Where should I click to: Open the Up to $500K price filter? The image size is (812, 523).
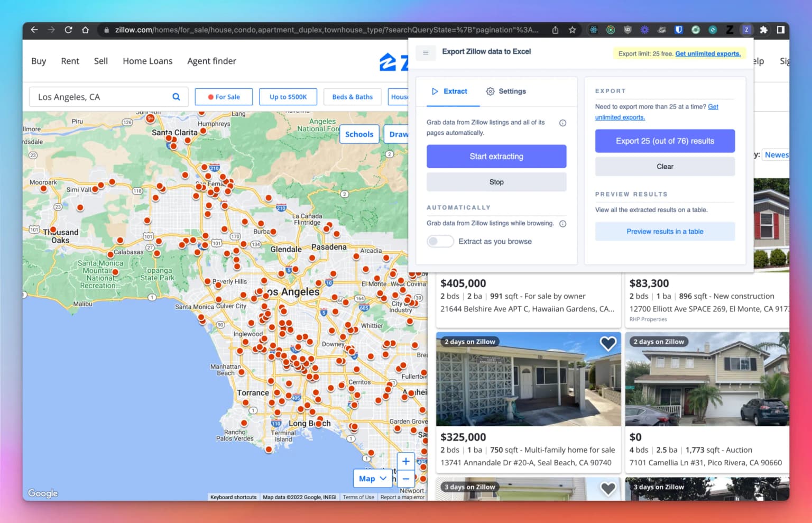click(288, 97)
